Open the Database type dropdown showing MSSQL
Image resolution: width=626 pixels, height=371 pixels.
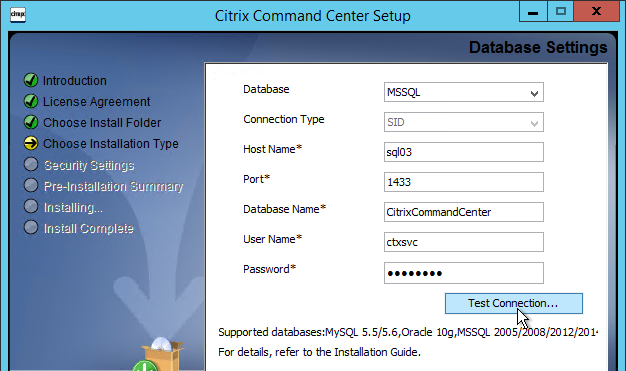point(464,92)
